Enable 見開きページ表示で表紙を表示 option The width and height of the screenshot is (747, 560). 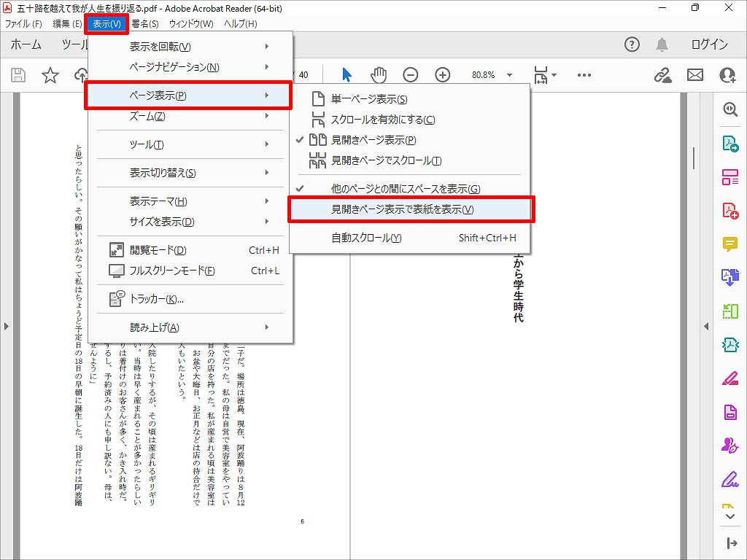click(402, 209)
